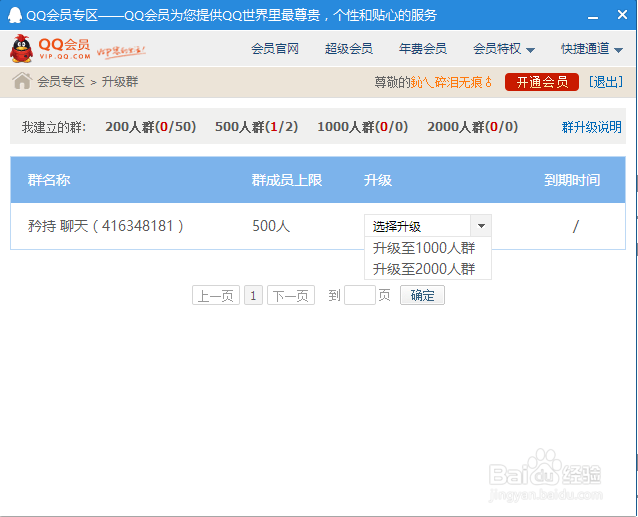
Task: Click the group name 矜持 聊天 (416348181)
Action: coord(106,226)
